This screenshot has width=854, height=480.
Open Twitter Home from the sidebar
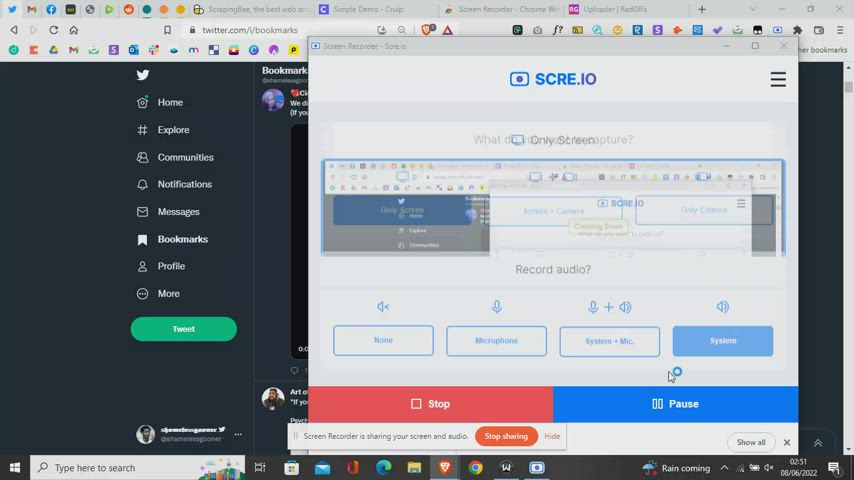click(x=160, y=102)
